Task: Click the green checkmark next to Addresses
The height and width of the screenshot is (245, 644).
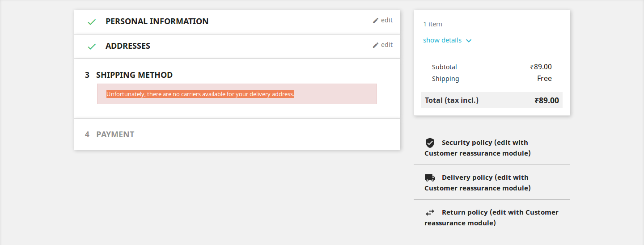Action: pos(92,46)
